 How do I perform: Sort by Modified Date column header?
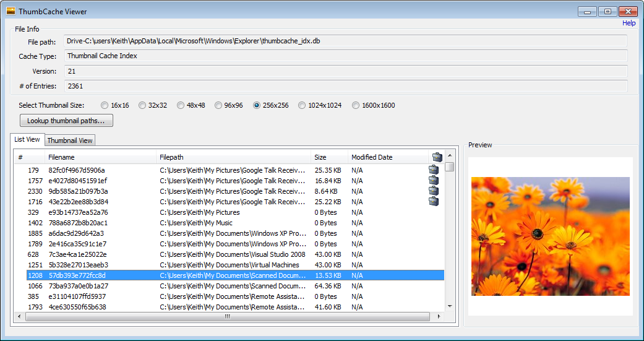(387, 157)
